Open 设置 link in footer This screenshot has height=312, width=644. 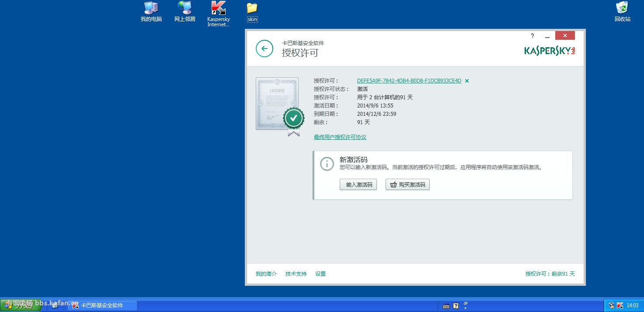320,274
